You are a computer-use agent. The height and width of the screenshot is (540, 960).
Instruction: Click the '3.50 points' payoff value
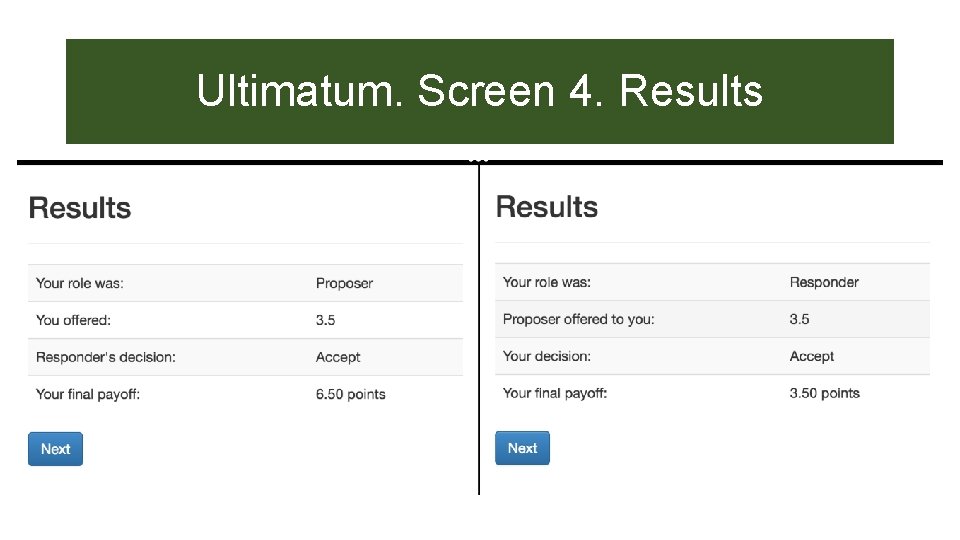pos(824,393)
